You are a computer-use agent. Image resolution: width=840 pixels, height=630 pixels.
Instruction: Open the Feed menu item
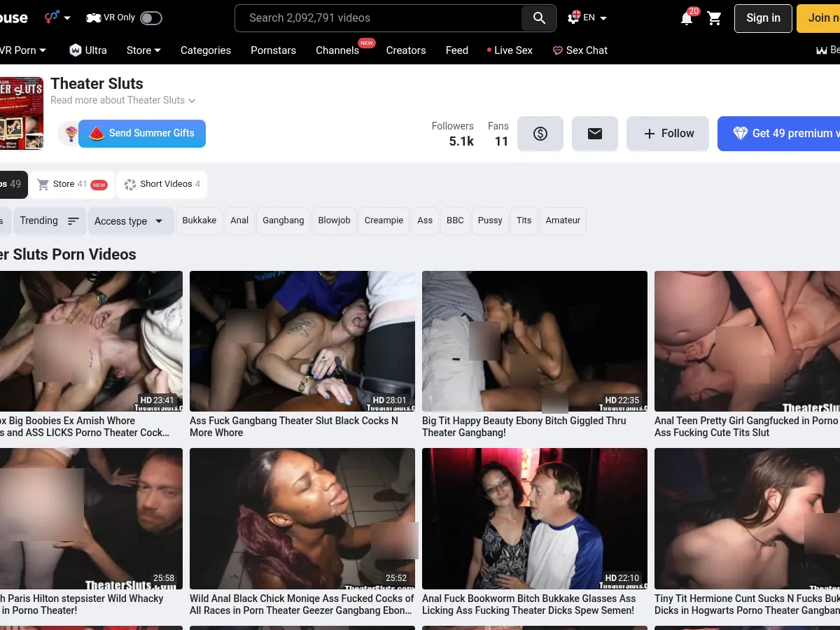tap(457, 50)
